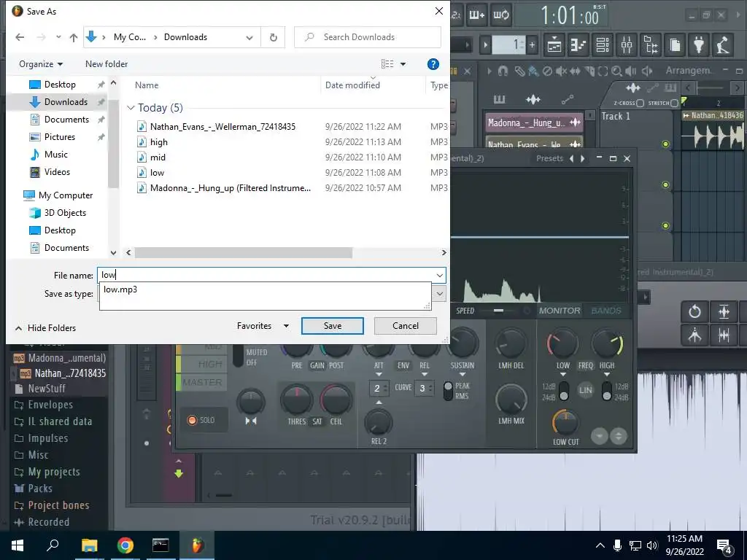Select My Computer in navigation pane
The height and width of the screenshot is (560, 747).
coord(66,195)
